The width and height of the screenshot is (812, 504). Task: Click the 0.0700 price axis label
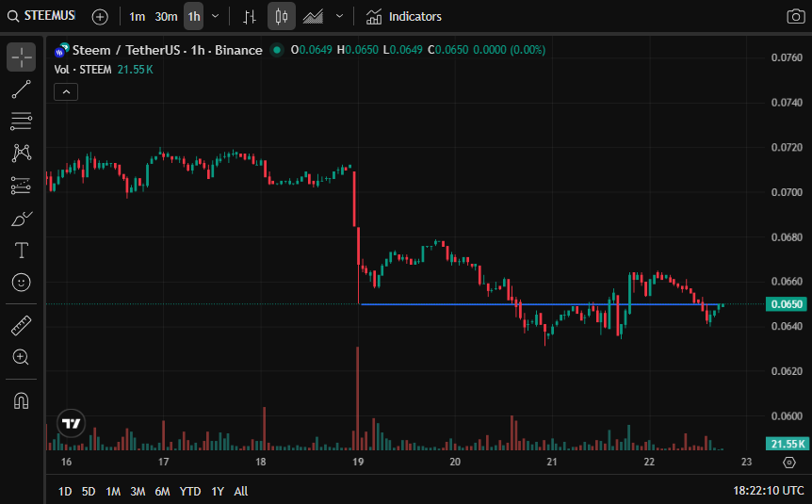787,192
